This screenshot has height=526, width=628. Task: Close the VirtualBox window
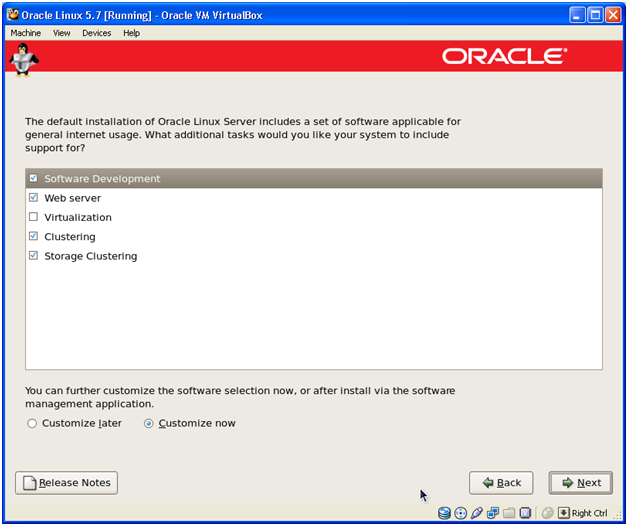tap(613, 15)
